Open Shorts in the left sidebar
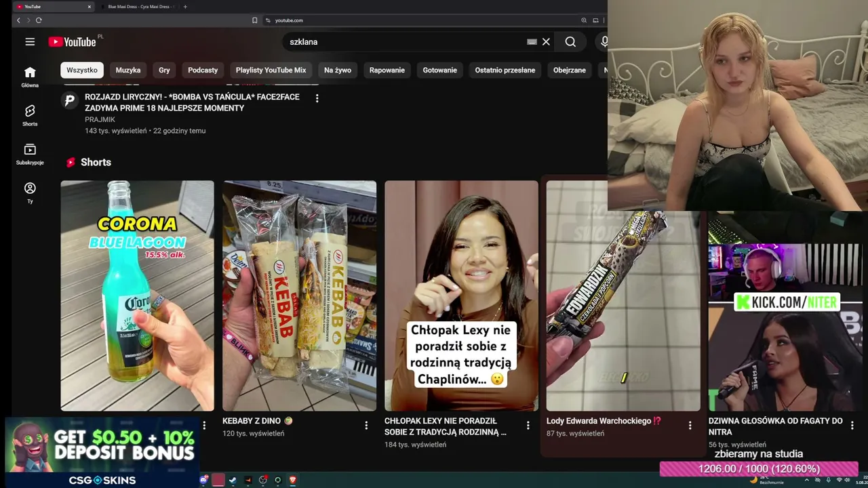The width and height of the screenshot is (868, 488). pos(30,116)
